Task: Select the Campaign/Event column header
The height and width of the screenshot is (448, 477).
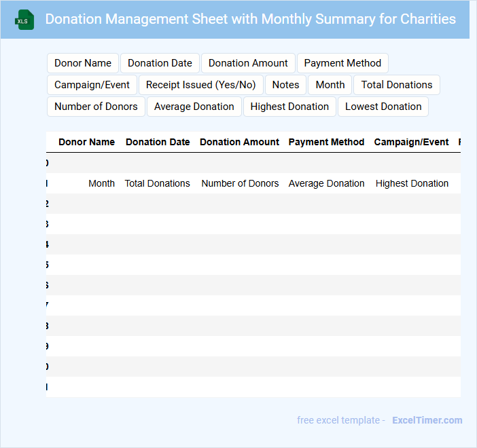Action: [x=411, y=142]
